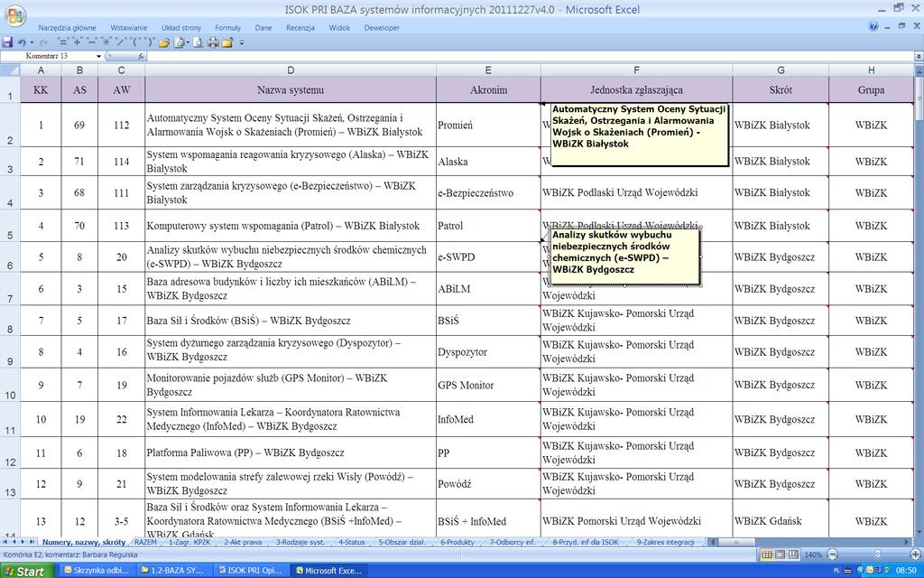Image resolution: width=924 pixels, height=578 pixels.
Task: Switch to the 2-Akt prawa sheet tab
Action: point(243,542)
